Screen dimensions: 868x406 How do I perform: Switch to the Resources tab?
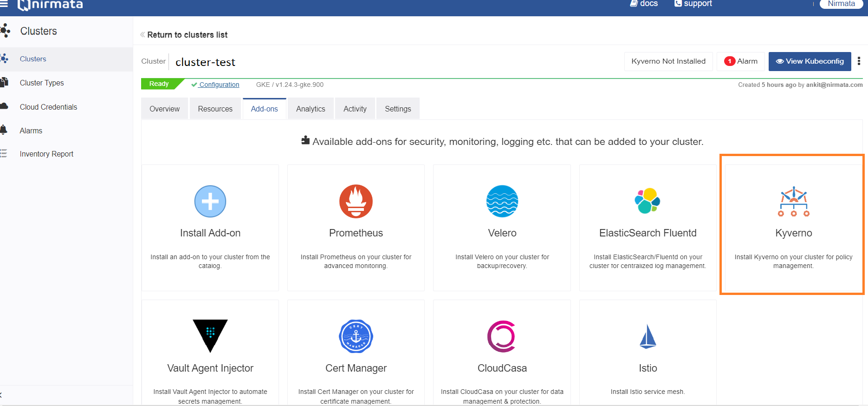pyautogui.click(x=215, y=109)
